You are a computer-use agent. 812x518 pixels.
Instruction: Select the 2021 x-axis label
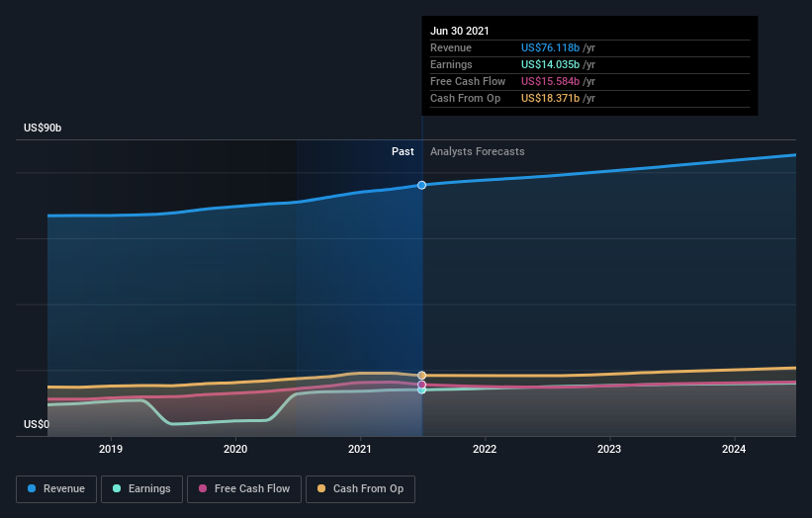360,449
